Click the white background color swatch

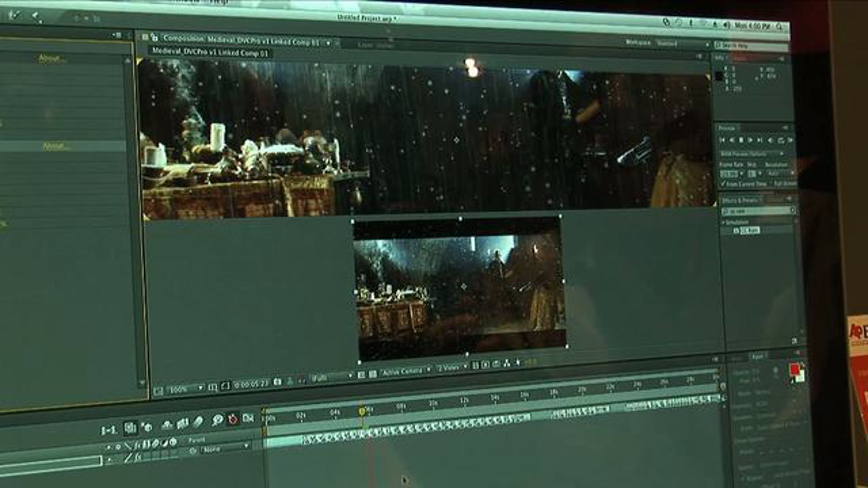800,376
